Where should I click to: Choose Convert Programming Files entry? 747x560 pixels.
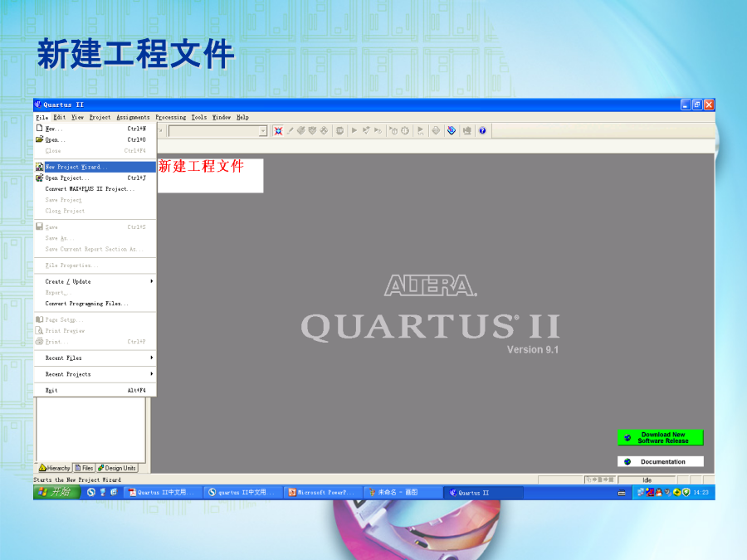click(x=95, y=304)
